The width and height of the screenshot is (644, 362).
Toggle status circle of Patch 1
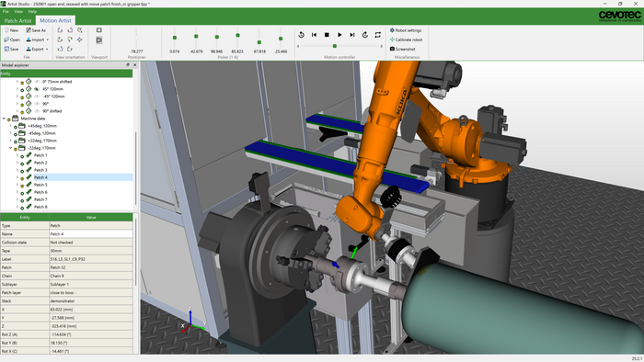(22, 156)
